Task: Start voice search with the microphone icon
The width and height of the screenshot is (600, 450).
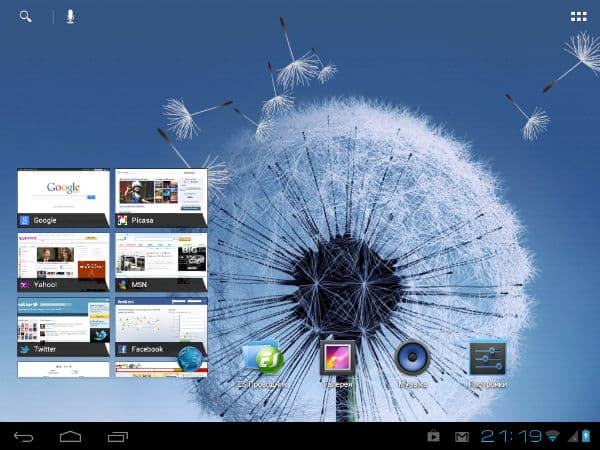Action: (70, 16)
